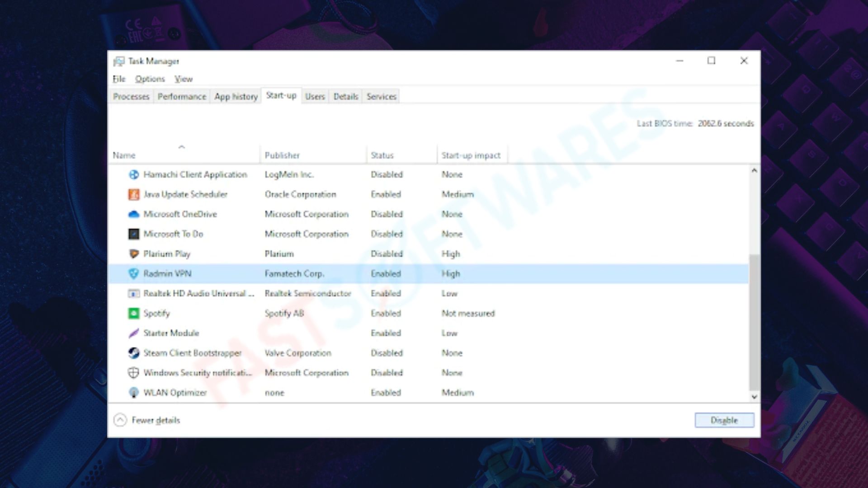The height and width of the screenshot is (488, 868).
Task: Click the scrollbar up arrow
Action: coord(754,170)
